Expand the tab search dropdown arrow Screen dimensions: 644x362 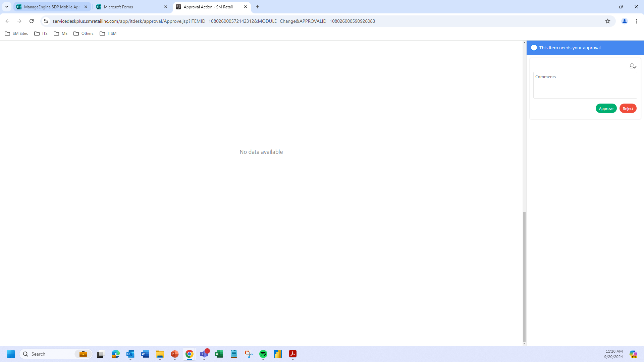(x=6, y=7)
